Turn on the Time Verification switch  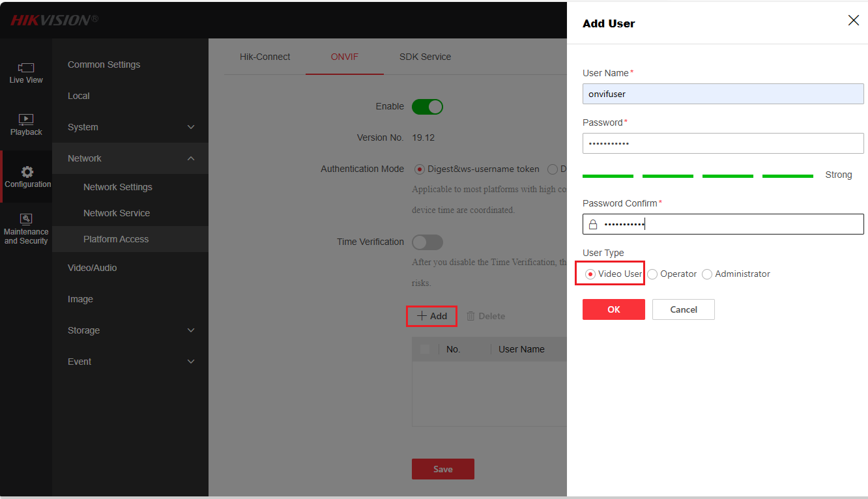(427, 242)
